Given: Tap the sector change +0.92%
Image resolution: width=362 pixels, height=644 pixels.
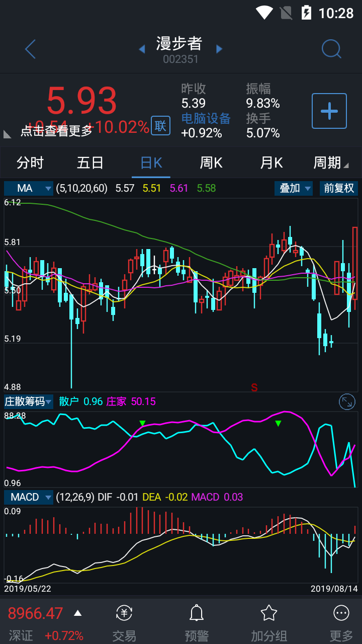Looking at the screenshot, I should pyautogui.click(x=202, y=133).
